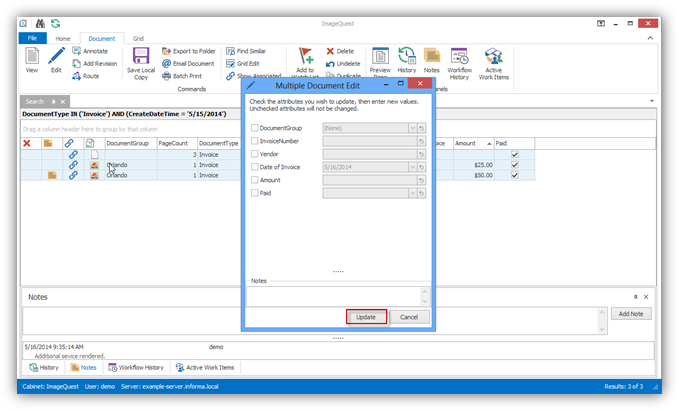
Task: Click the Cancel button
Action: (409, 317)
